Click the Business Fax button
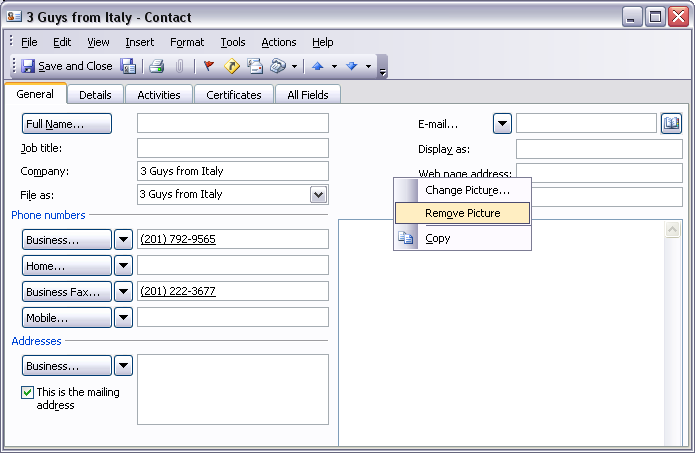 [x=66, y=292]
